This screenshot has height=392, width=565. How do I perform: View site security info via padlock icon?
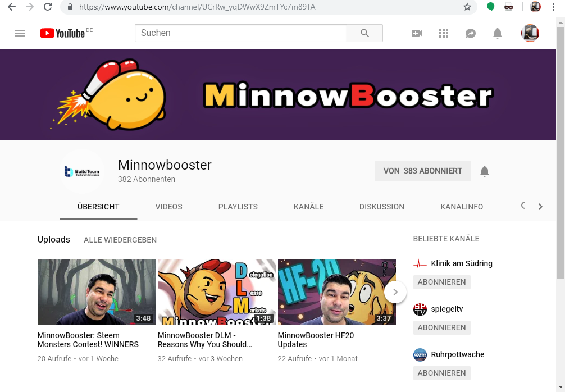click(x=70, y=7)
